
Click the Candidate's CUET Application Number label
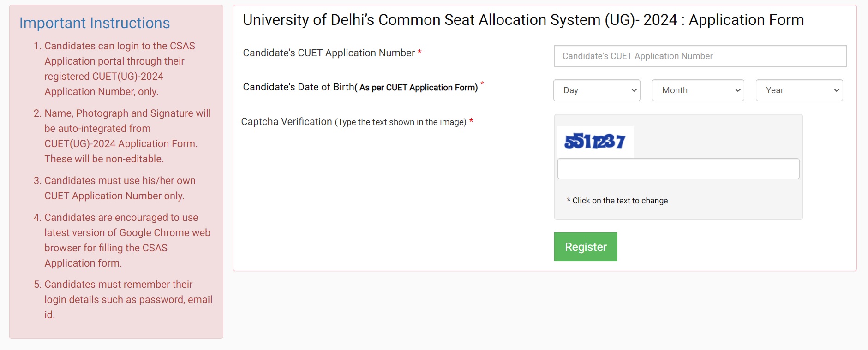pos(329,53)
